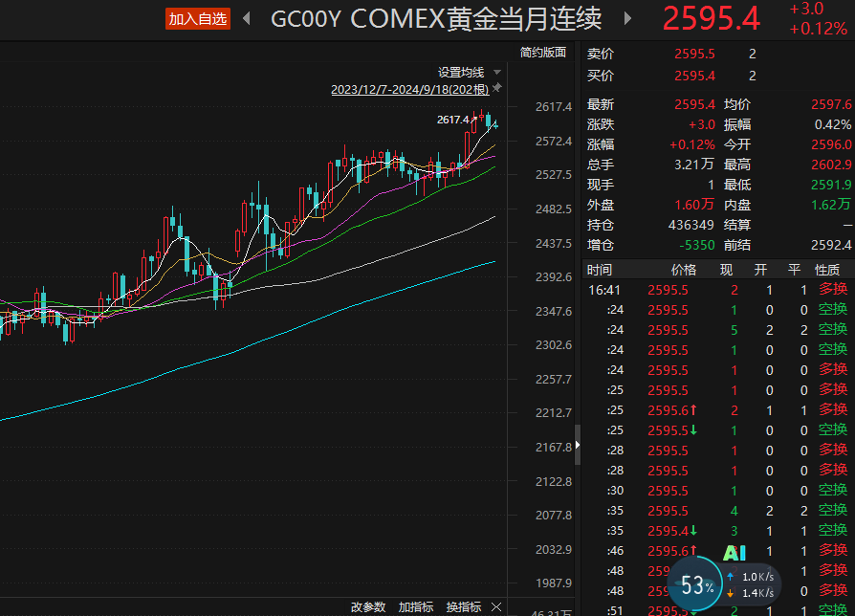Click the 价格 column header

point(683,270)
